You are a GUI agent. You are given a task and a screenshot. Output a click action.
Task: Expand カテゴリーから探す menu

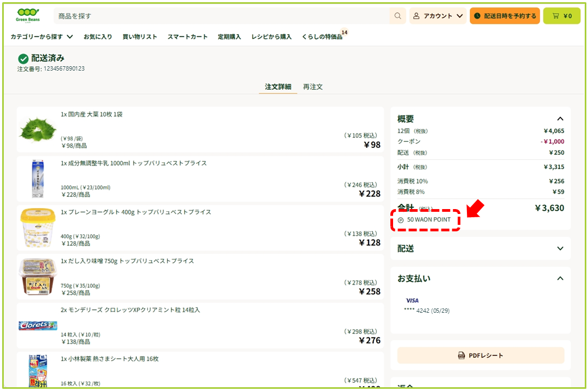pos(42,37)
